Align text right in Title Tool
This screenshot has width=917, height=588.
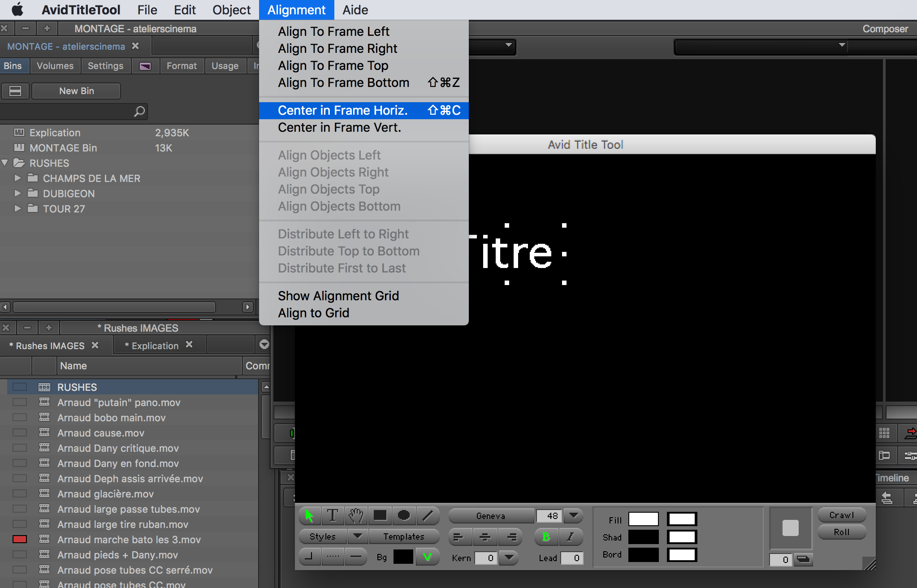pos(511,536)
